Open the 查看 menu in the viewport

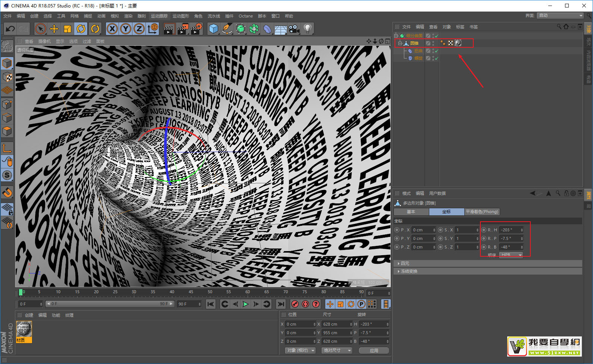(x=29, y=41)
